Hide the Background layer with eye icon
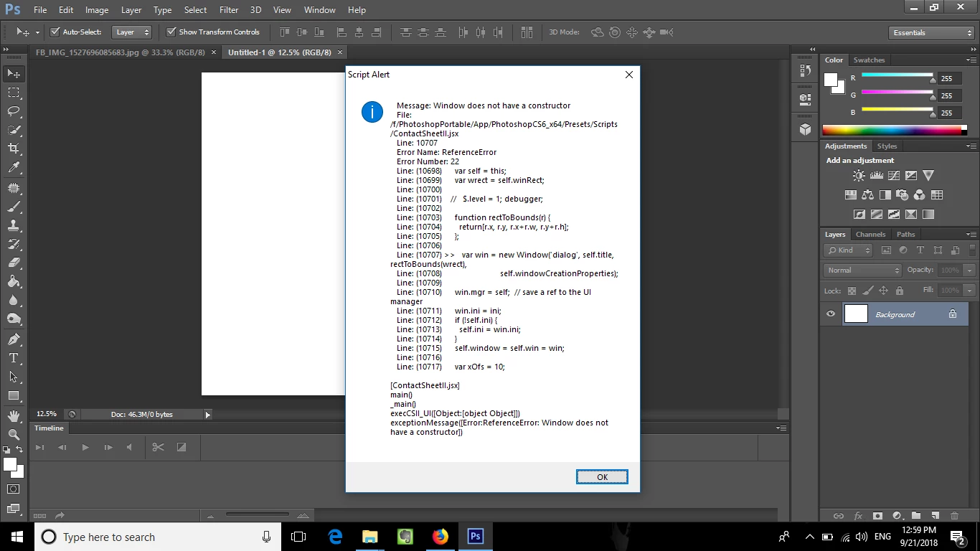 click(831, 314)
